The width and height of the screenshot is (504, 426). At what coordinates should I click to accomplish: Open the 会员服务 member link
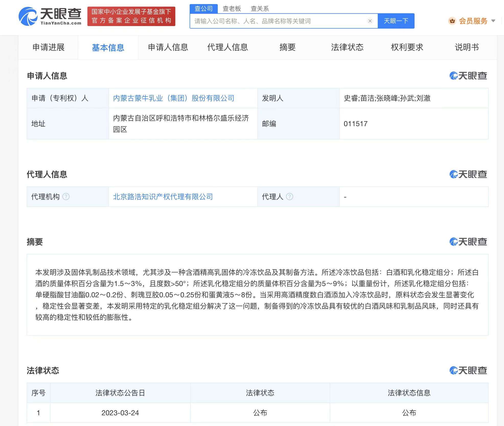473,21
